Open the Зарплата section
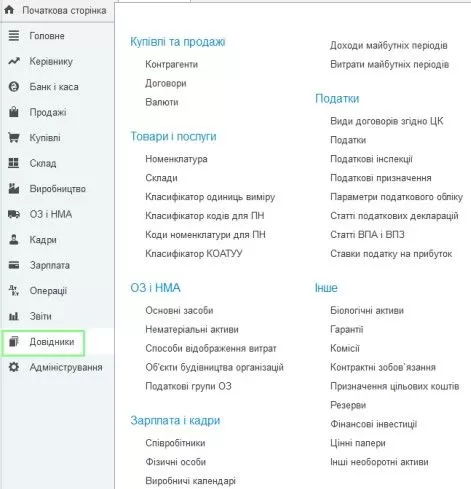 tap(50, 265)
